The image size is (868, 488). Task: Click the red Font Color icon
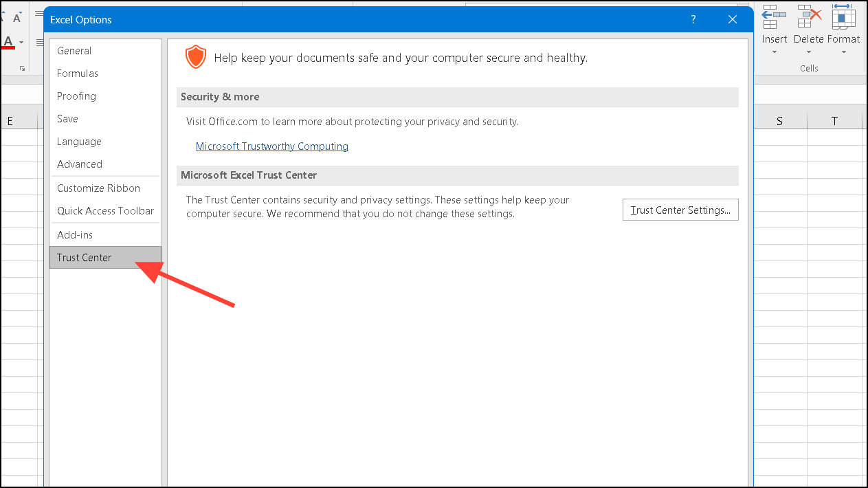coord(8,43)
